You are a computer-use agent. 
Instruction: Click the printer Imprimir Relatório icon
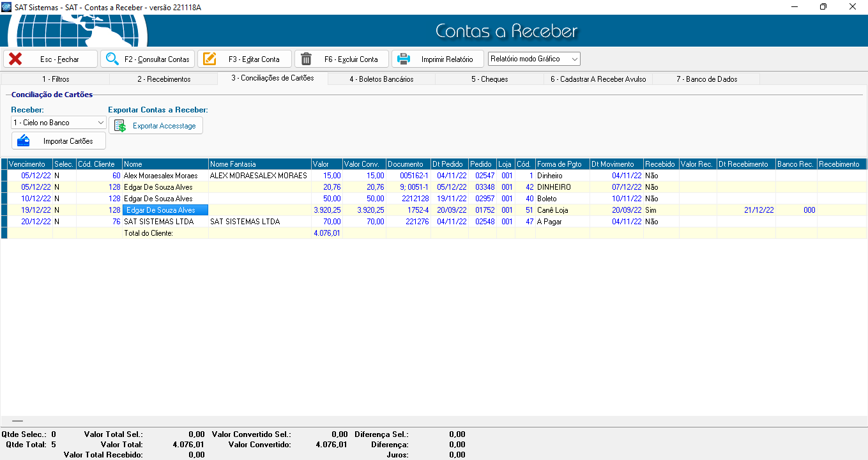[x=404, y=59]
